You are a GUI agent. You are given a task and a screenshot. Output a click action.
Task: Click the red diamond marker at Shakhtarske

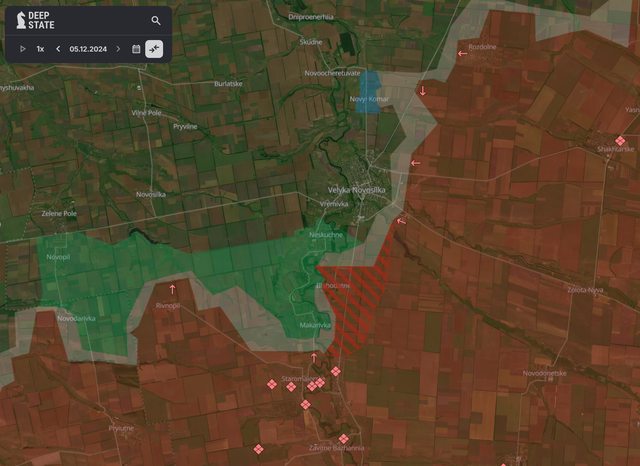tap(620, 141)
